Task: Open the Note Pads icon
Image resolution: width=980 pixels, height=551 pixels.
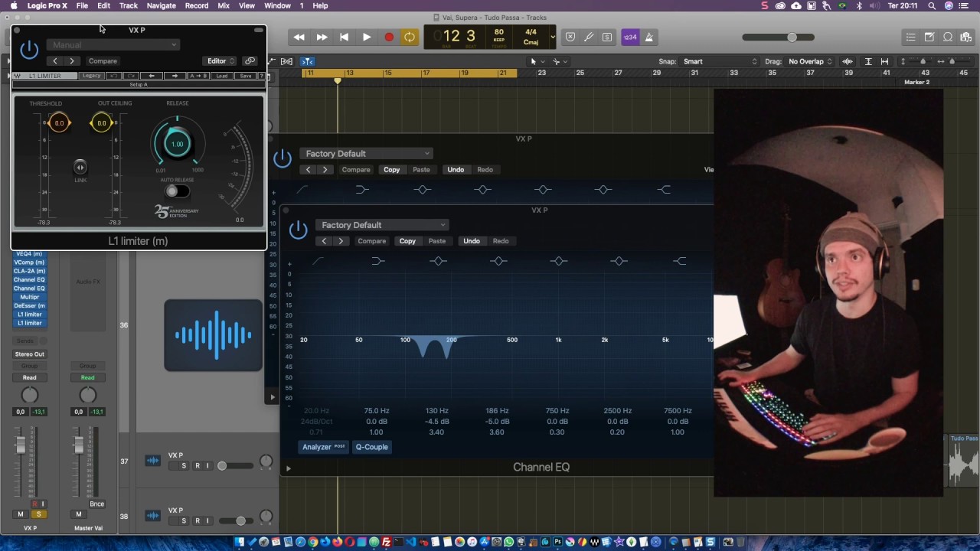Action: coord(929,37)
